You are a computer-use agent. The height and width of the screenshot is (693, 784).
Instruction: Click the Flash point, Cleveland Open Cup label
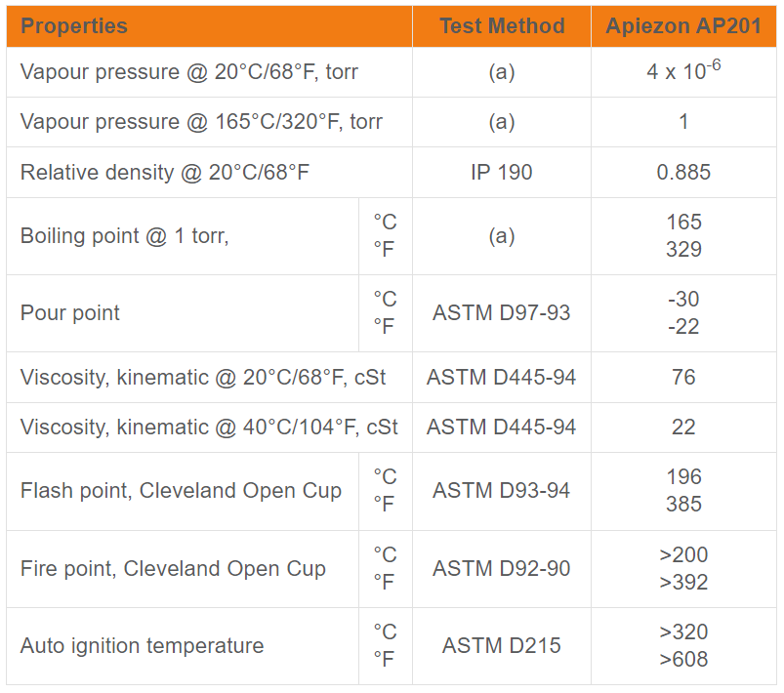(181, 491)
